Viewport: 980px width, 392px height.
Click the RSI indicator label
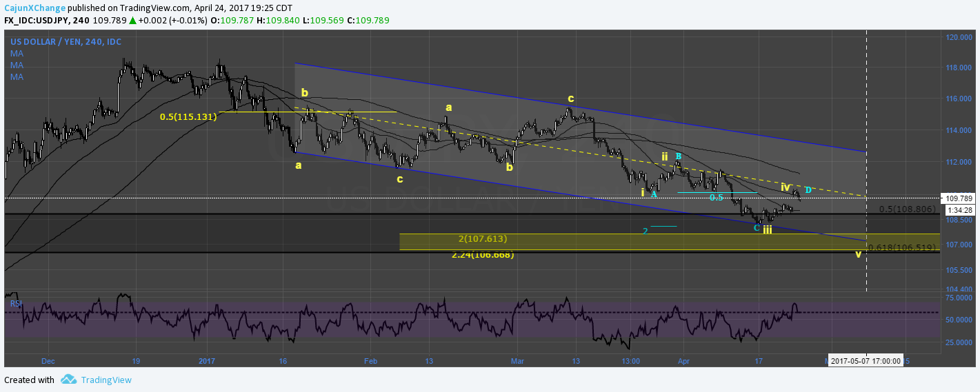16,302
